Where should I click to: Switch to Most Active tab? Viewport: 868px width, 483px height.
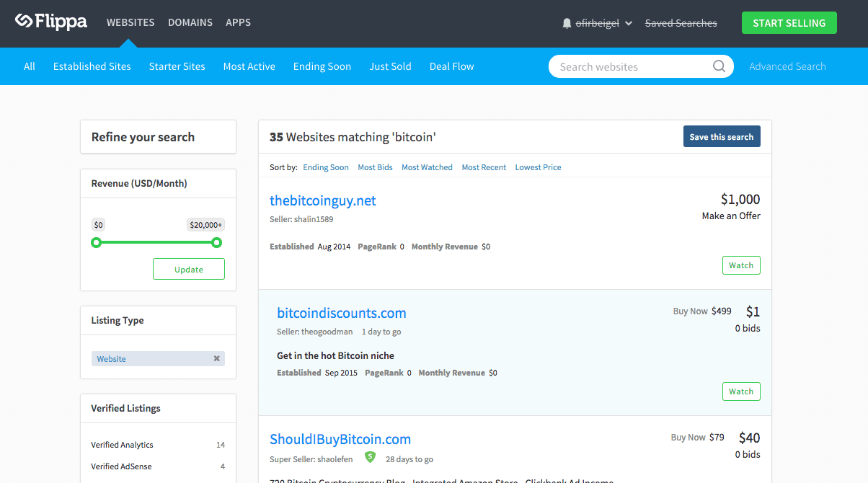tap(249, 66)
